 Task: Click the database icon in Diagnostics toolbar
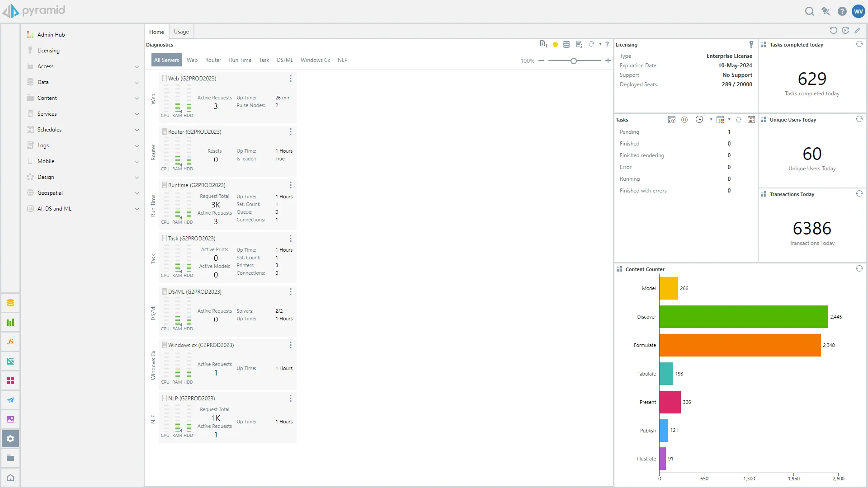566,44
